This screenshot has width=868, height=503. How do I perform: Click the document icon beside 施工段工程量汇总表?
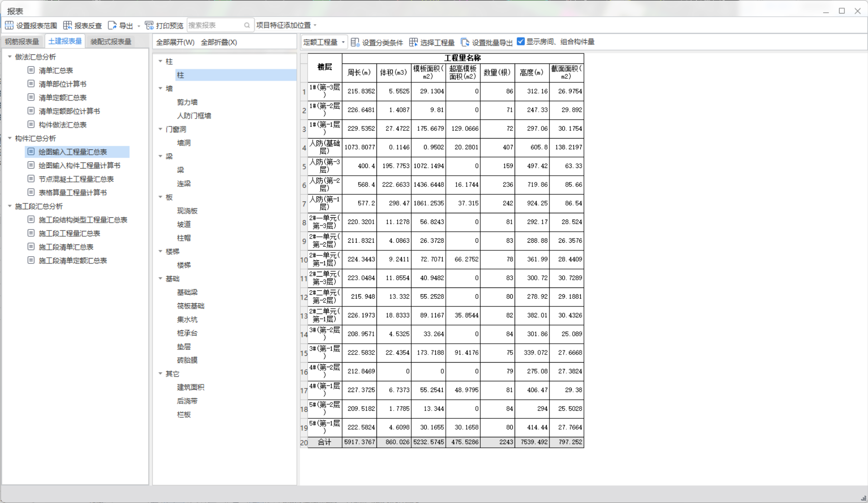tap(31, 233)
